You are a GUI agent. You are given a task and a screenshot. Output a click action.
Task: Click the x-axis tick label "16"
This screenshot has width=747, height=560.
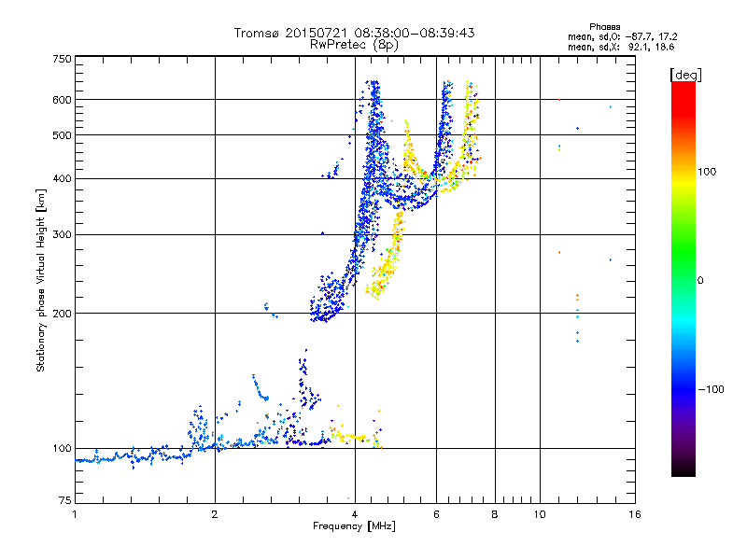635,514
